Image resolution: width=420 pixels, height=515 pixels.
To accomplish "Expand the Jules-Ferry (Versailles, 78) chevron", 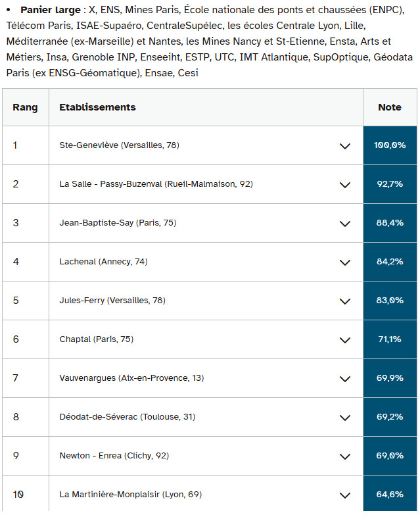I will click(344, 301).
